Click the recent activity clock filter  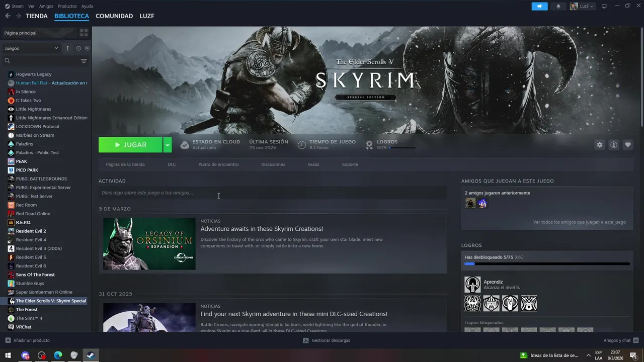coord(78,48)
